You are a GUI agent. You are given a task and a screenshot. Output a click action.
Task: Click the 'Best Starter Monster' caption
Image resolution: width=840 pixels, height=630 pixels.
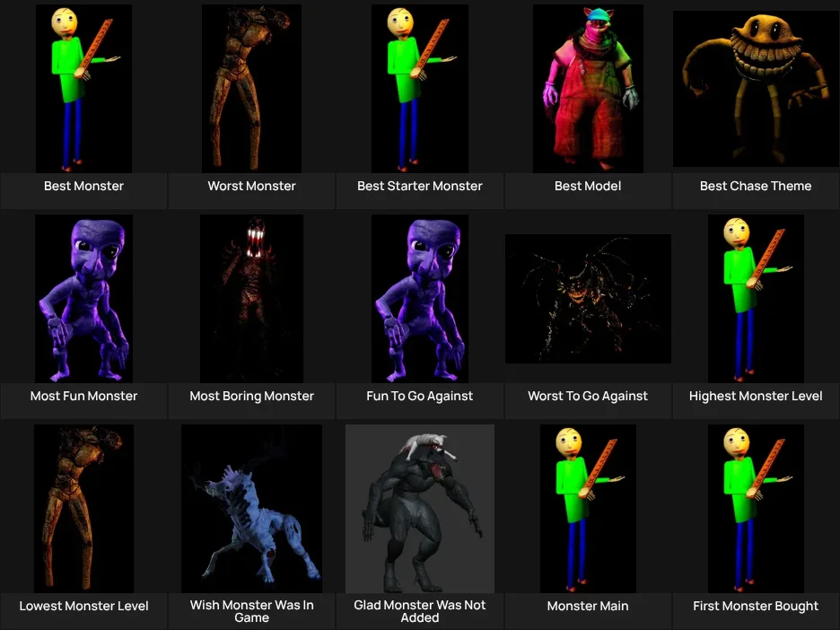420,186
